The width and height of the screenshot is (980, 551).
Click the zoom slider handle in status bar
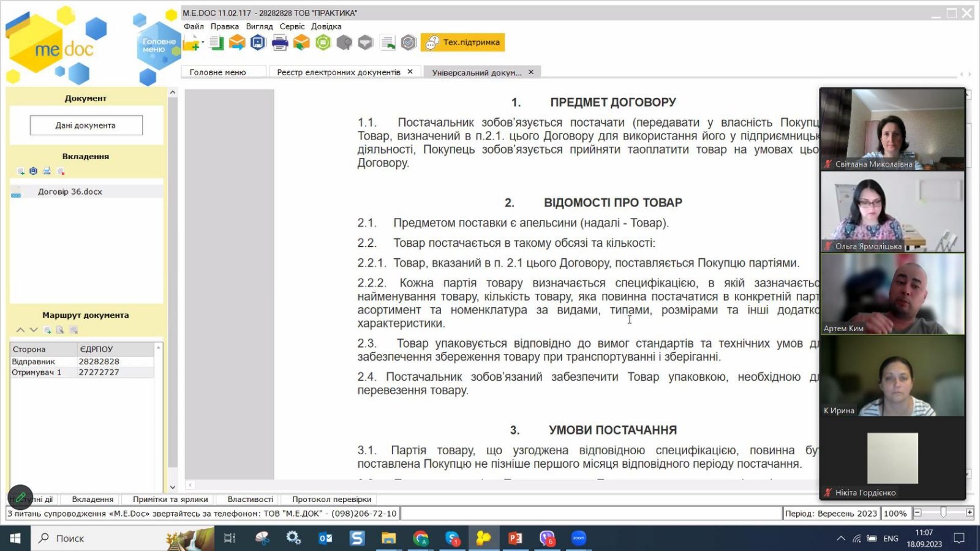point(943,512)
